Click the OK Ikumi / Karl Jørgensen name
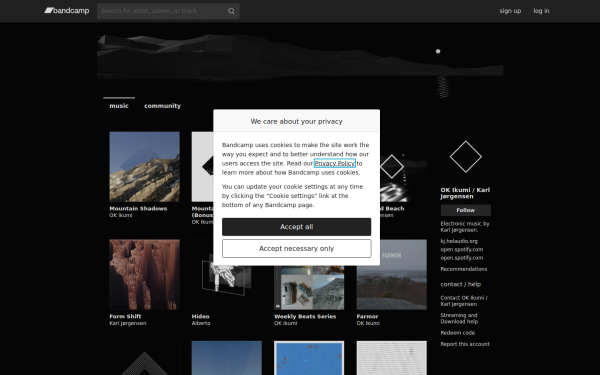 465,193
